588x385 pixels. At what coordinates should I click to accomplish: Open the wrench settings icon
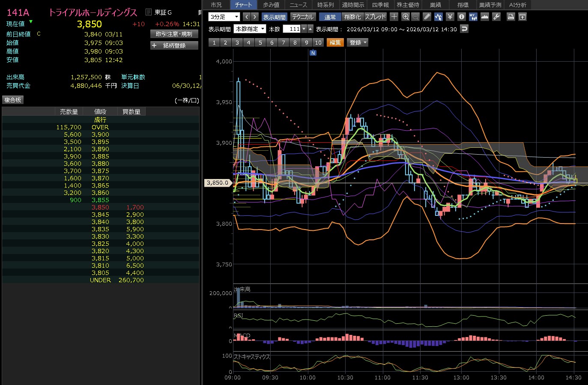496,17
